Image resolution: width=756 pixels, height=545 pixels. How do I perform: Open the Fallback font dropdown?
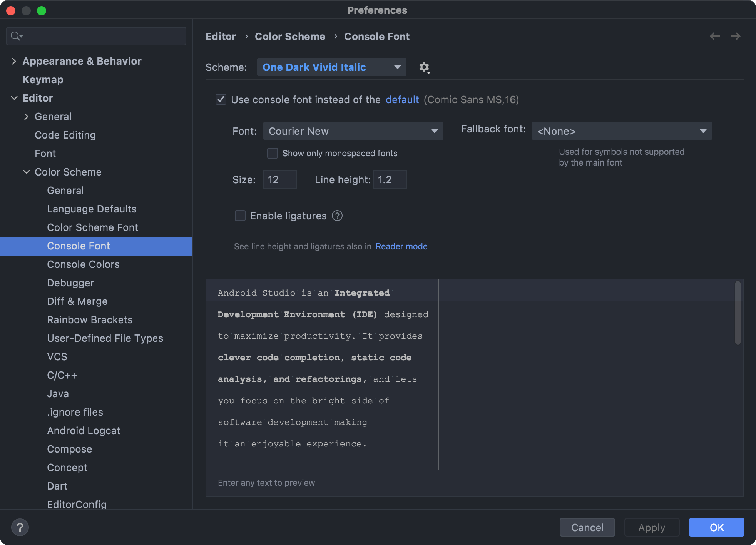621,131
